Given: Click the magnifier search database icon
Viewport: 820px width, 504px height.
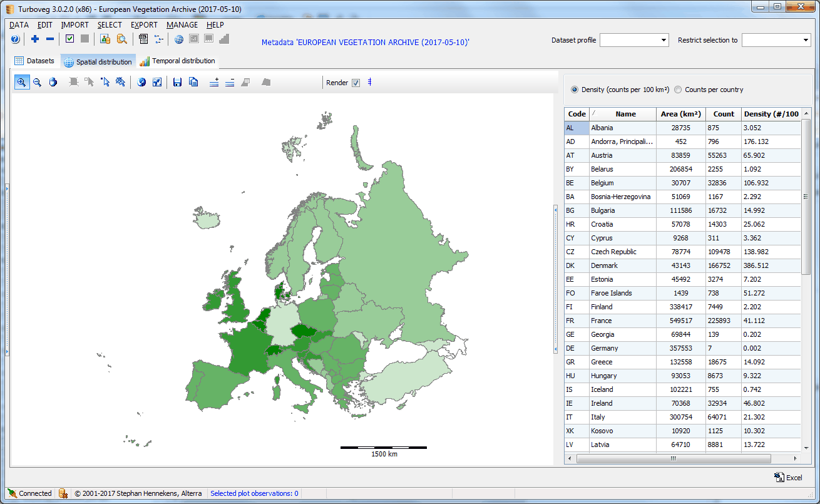Looking at the screenshot, I should coord(121,39).
